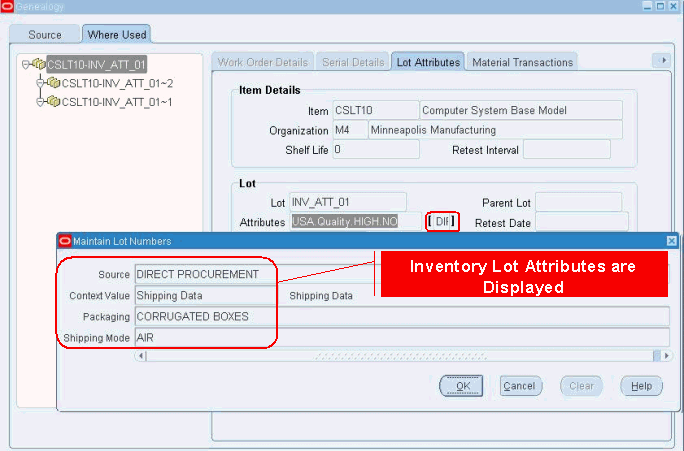
Task: Switch to the Source tab
Action: (x=44, y=34)
